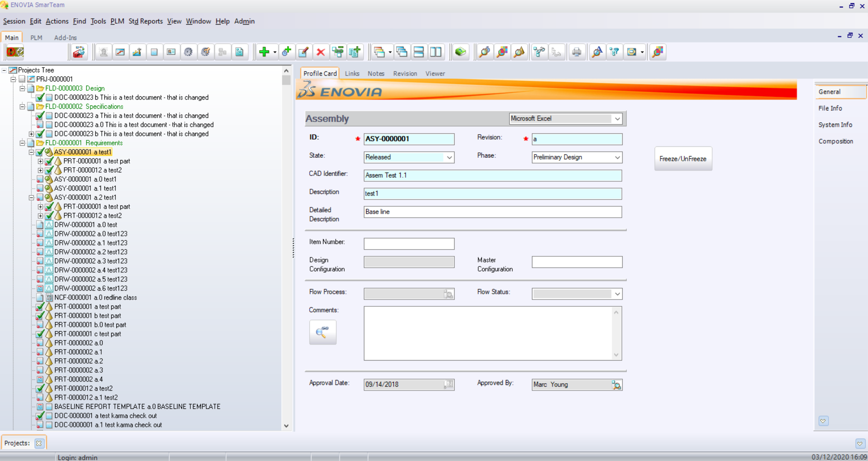
Task: Click the Print toolbar icon
Action: (x=576, y=52)
